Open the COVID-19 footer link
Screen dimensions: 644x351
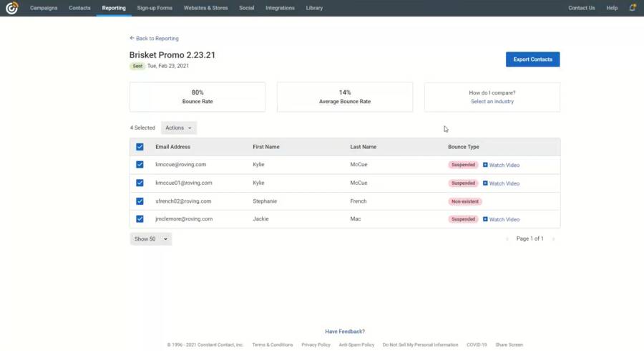click(477, 345)
